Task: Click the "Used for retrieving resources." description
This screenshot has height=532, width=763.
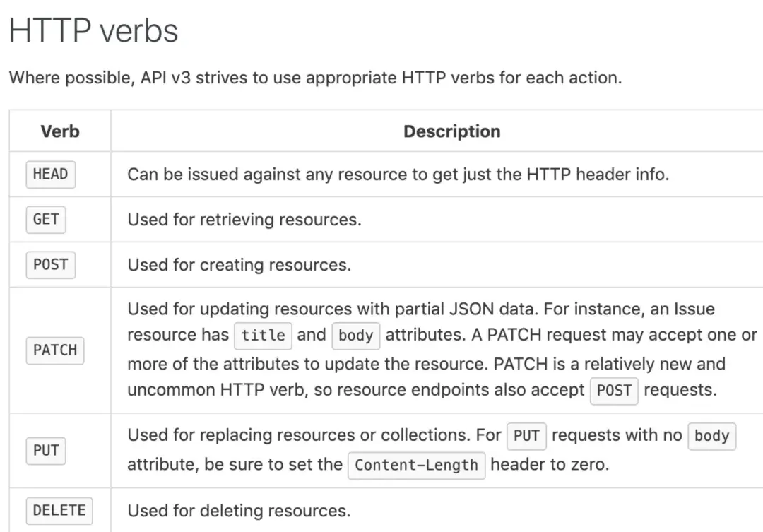Action: [244, 220]
